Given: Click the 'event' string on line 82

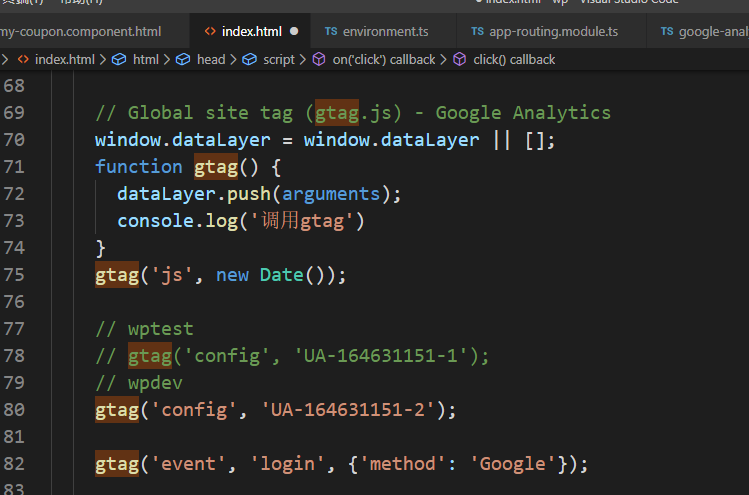Looking at the screenshot, I should coord(189,464).
